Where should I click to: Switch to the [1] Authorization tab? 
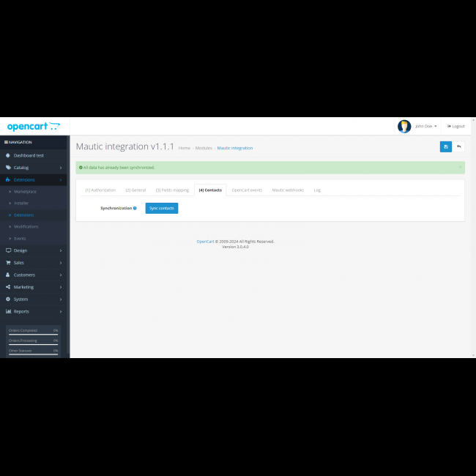(100, 190)
